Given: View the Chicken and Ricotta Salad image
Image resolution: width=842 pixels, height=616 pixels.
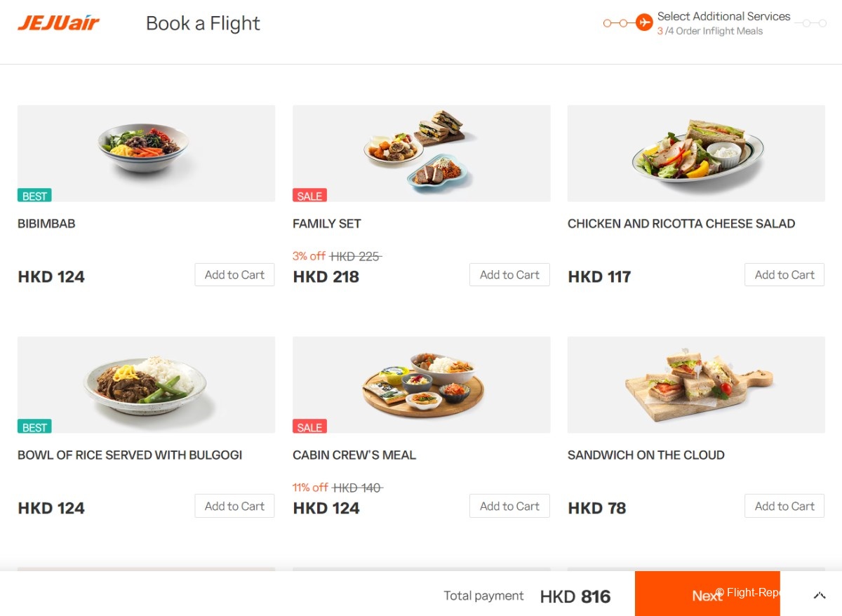Looking at the screenshot, I should click(696, 153).
